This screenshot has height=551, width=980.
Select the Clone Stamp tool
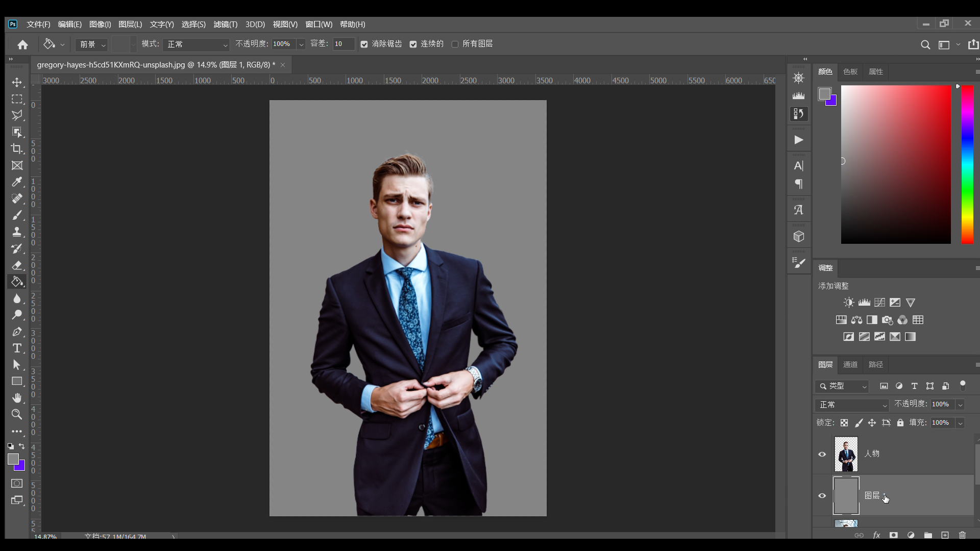pyautogui.click(x=17, y=232)
